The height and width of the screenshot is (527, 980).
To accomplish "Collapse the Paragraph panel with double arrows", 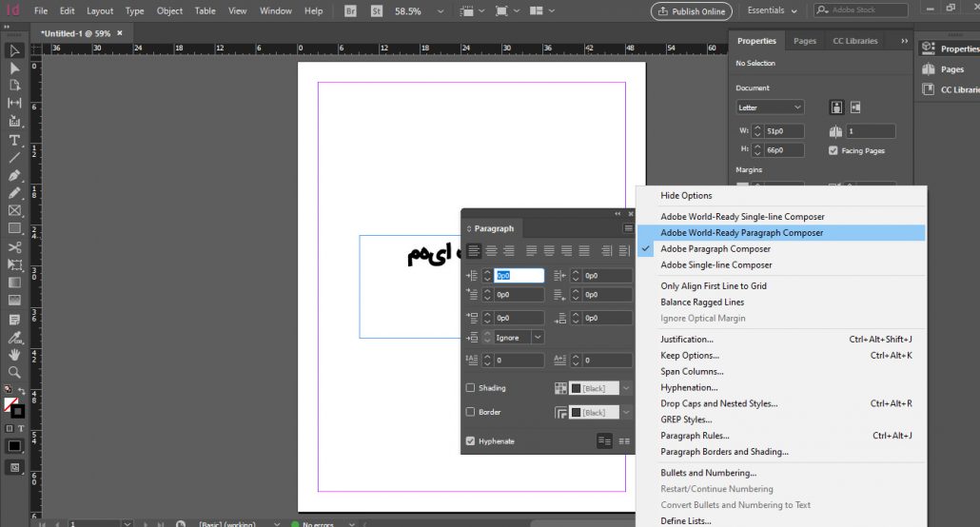I will coord(617,214).
